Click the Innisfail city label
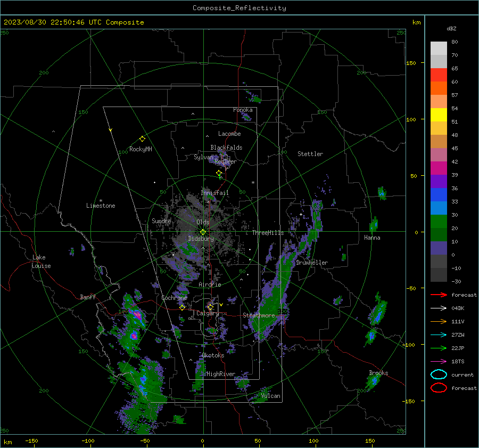This screenshot has width=479, height=448. pyautogui.click(x=214, y=193)
